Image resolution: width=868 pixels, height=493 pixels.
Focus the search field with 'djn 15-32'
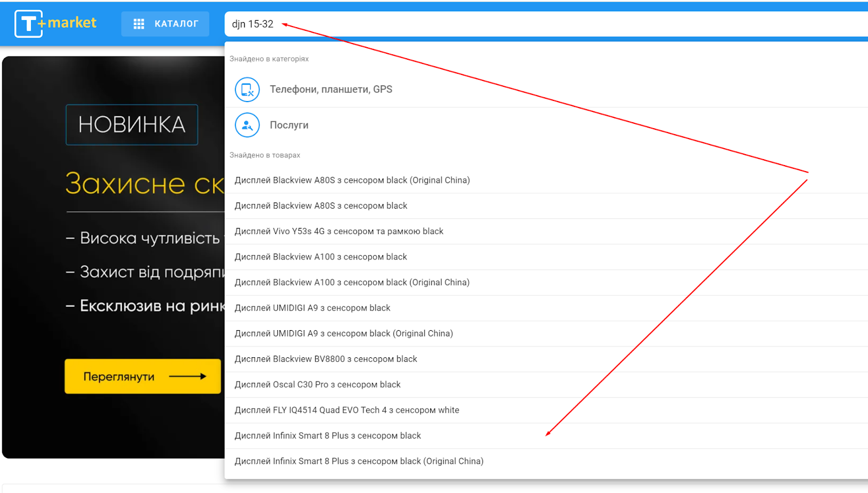click(x=546, y=24)
